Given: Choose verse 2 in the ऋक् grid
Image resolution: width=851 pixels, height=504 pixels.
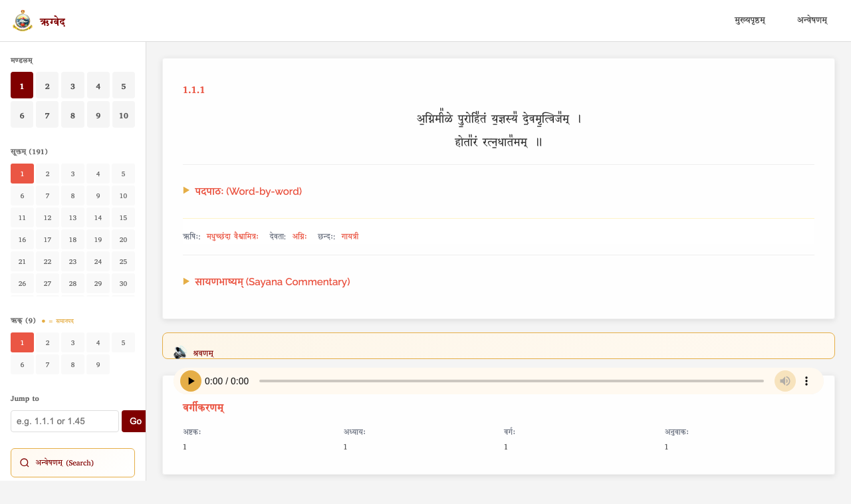Looking at the screenshot, I should coord(47,342).
